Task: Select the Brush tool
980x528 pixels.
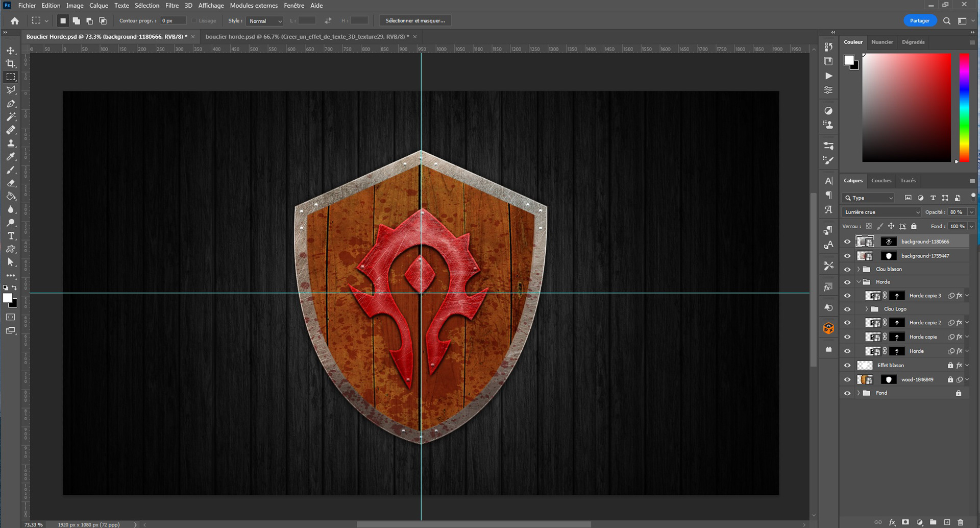Action: point(11,170)
